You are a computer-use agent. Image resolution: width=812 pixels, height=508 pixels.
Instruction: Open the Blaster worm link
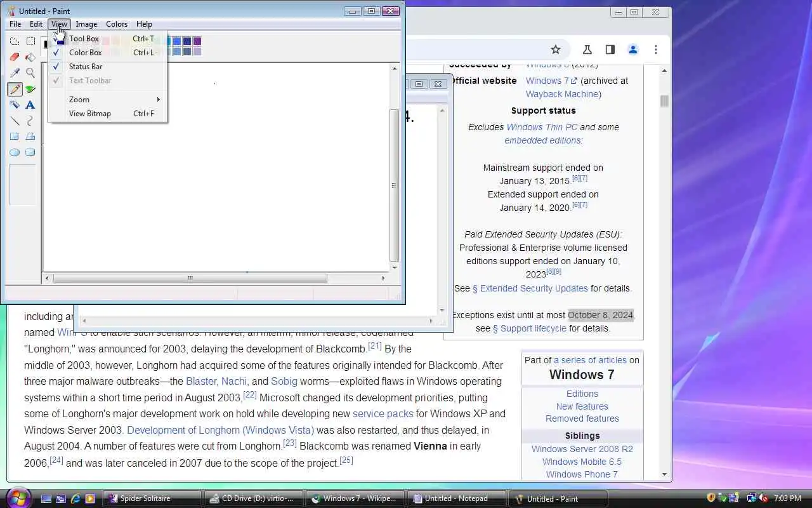coord(201,381)
